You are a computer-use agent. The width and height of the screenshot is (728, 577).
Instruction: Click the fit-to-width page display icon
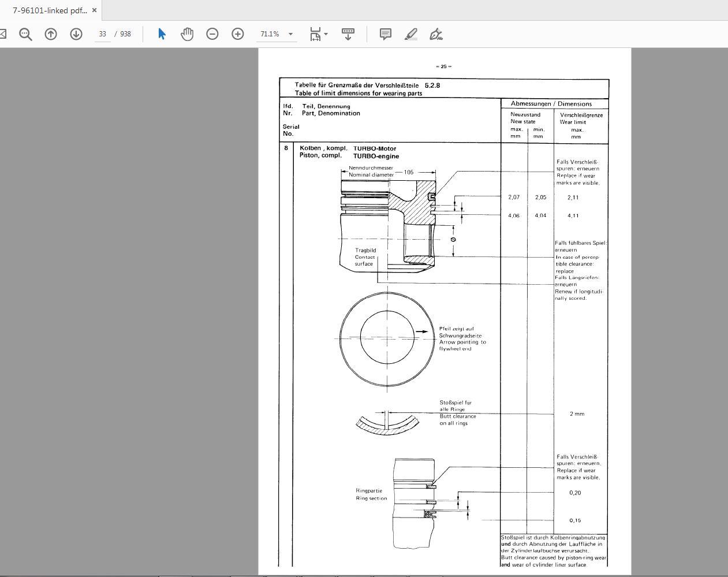pyautogui.click(x=315, y=33)
